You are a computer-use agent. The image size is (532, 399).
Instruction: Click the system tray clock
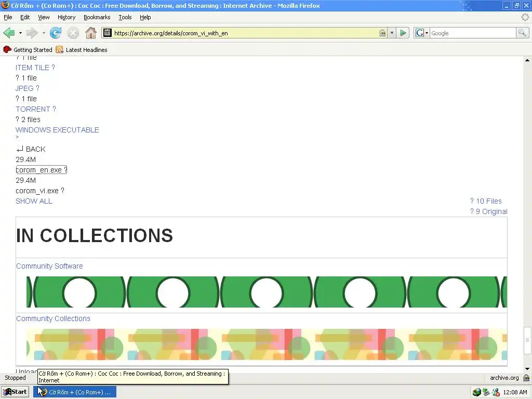(515, 392)
